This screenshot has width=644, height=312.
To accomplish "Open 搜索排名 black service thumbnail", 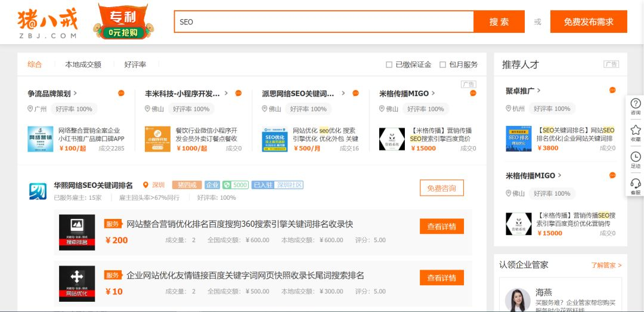I will click(77, 232).
